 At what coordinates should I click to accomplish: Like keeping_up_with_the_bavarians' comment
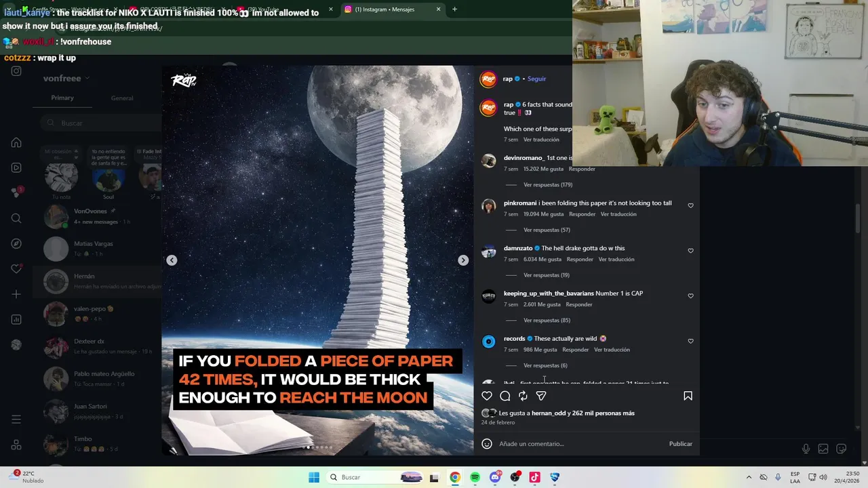coord(690,296)
